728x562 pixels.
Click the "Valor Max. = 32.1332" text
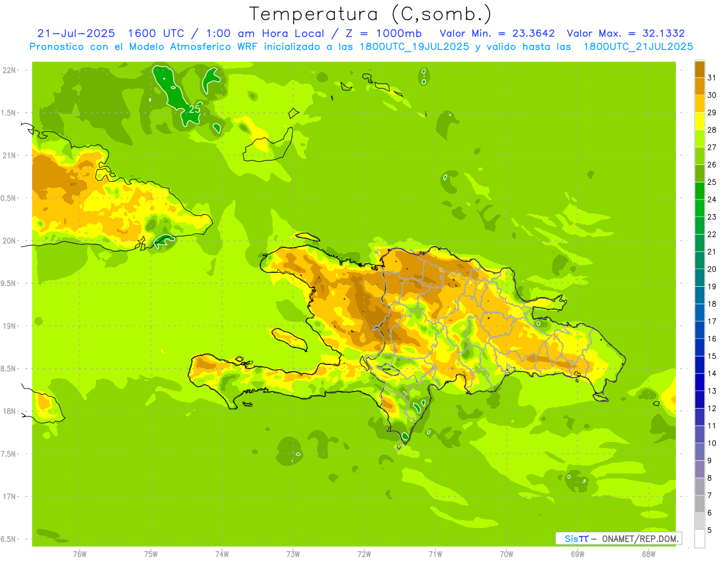click(626, 33)
